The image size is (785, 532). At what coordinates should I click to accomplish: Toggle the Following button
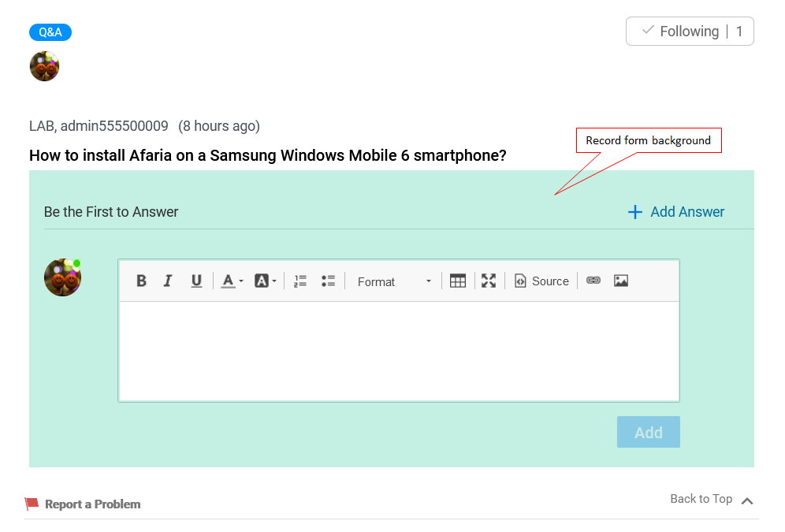pos(690,32)
